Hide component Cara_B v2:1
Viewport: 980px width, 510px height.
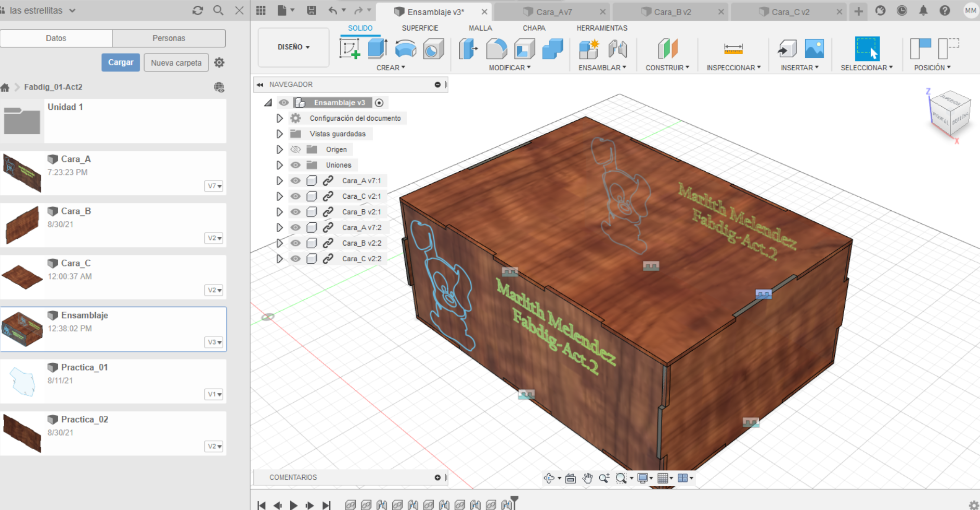coord(295,212)
